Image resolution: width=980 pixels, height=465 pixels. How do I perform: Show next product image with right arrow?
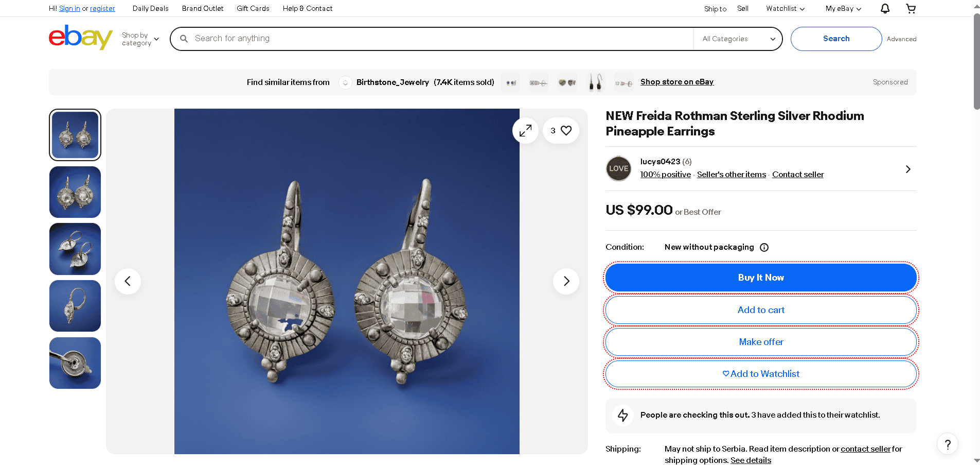coord(566,281)
